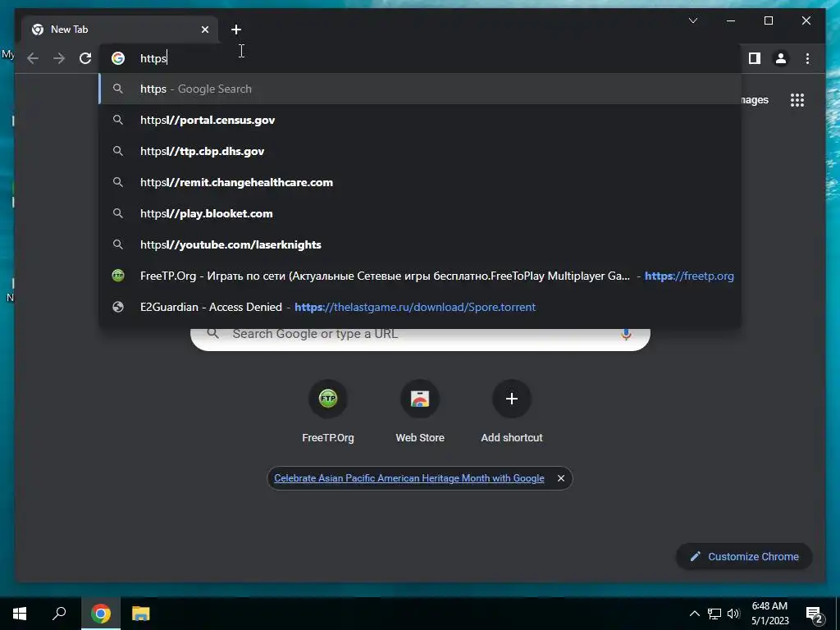Open Windows taskbar search magnifier
This screenshot has height=630, width=840.
[59, 614]
